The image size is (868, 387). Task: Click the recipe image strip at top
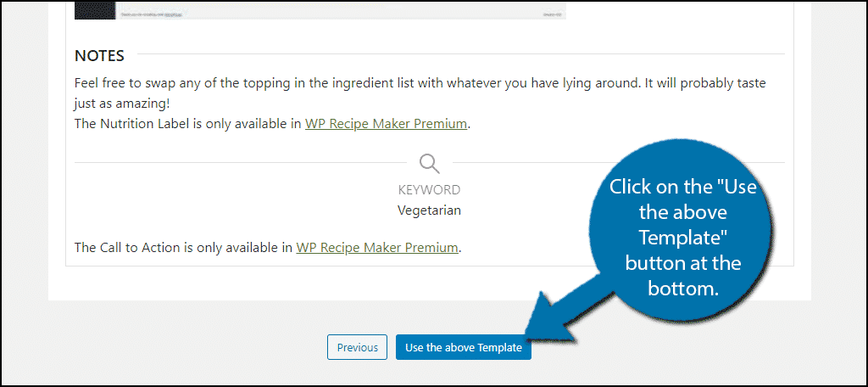pyautogui.click(x=320, y=10)
